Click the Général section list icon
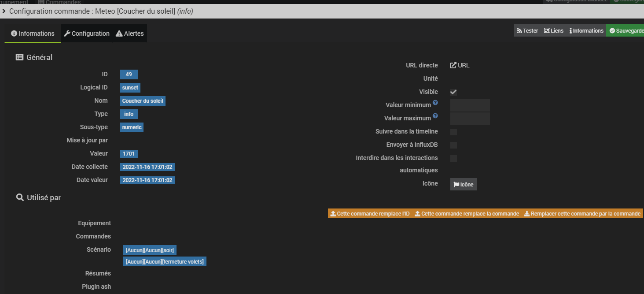Viewport: 644px width, 294px height. click(x=19, y=57)
